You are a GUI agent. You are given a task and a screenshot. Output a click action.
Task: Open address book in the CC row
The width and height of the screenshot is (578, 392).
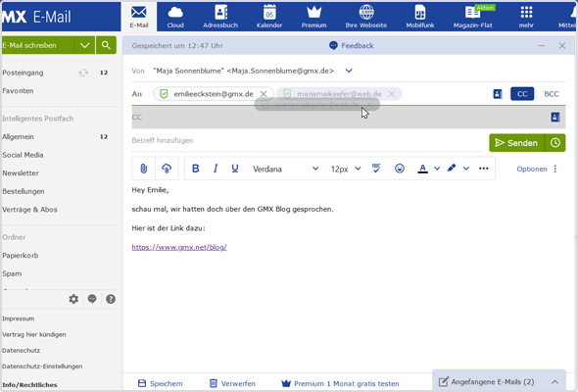coord(555,118)
